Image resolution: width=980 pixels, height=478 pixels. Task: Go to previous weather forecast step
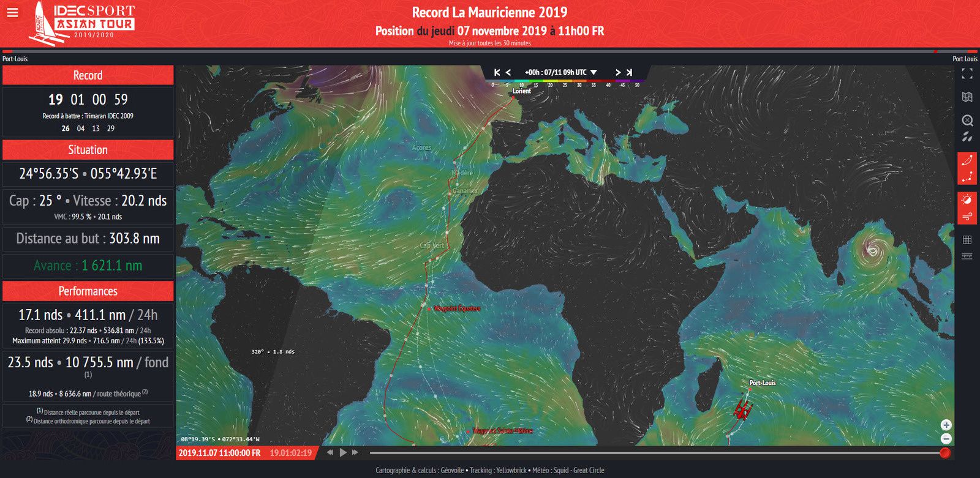click(x=508, y=72)
